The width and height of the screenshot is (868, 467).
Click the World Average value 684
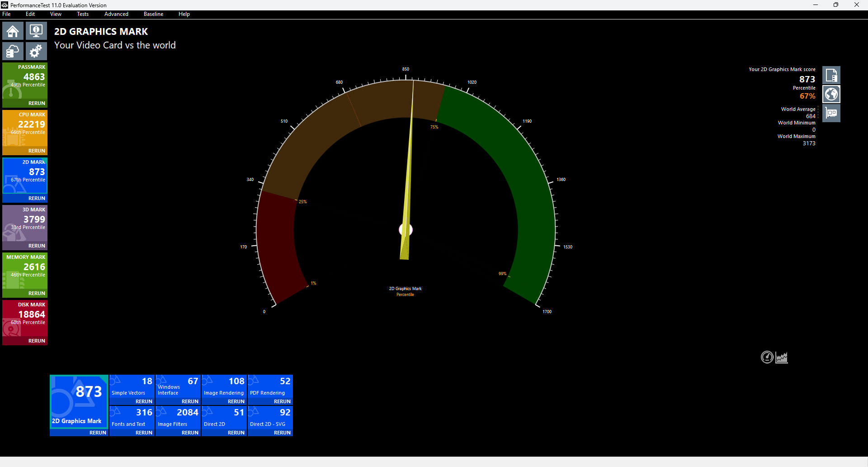[811, 116]
